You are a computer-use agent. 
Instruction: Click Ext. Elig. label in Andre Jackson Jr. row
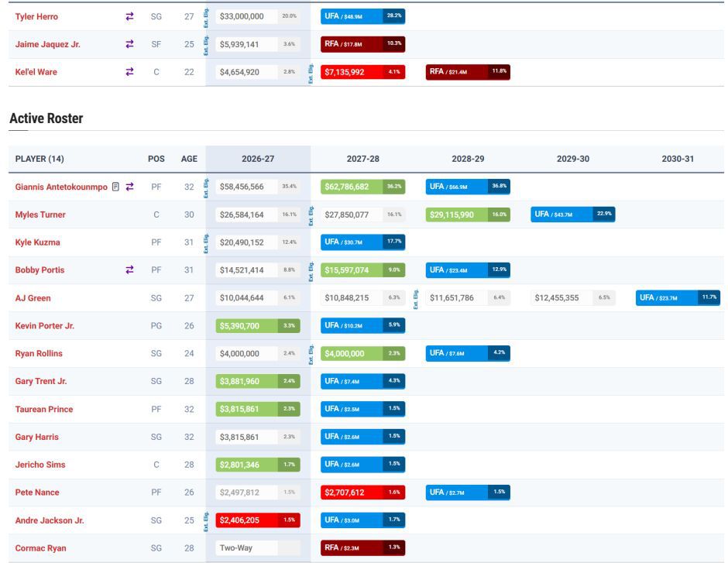206,520
